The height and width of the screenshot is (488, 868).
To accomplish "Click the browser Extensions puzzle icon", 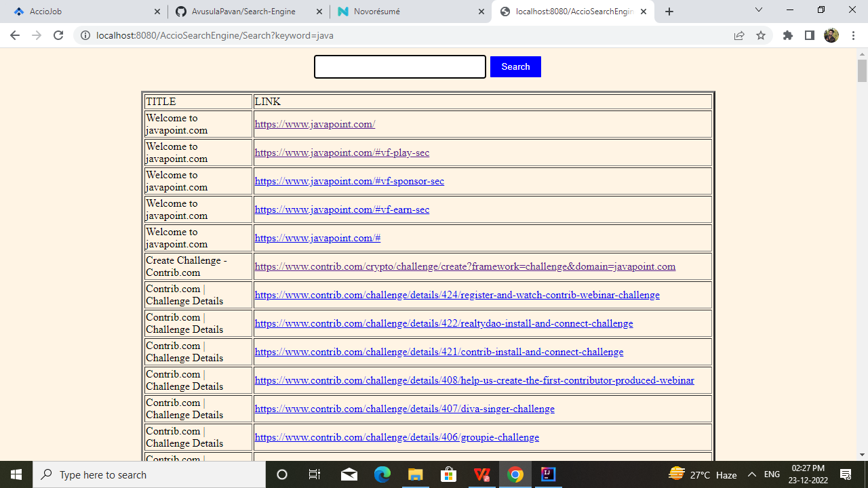I will tap(788, 35).
